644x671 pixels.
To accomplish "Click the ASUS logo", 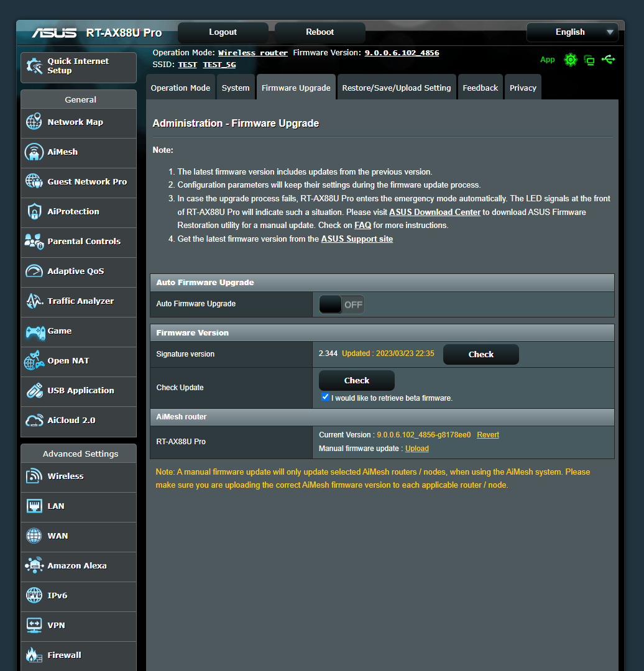I will tap(54, 33).
